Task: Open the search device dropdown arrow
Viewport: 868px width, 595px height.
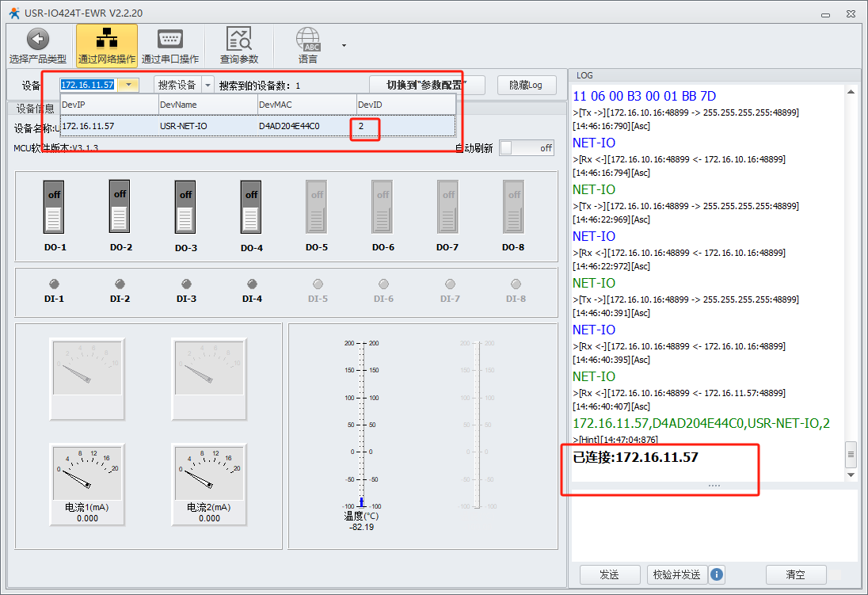Action: click(x=207, y=85)
